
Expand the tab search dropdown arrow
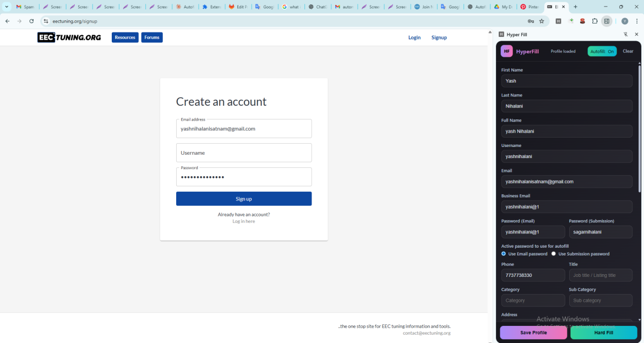[7, 7]
